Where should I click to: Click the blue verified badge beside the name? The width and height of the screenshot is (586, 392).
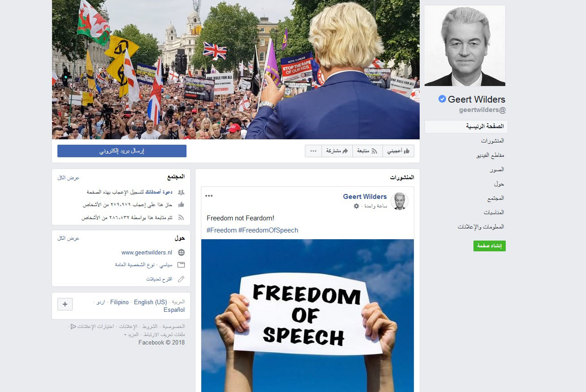coord(442,99)
